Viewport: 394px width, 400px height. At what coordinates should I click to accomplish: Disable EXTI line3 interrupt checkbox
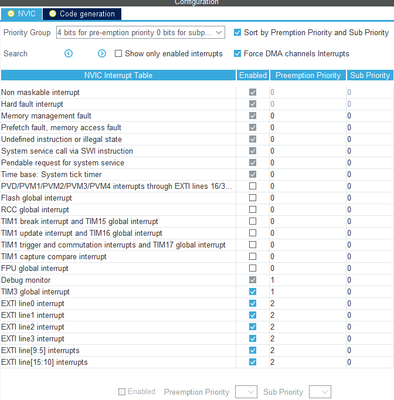click(x=253, y=338)
